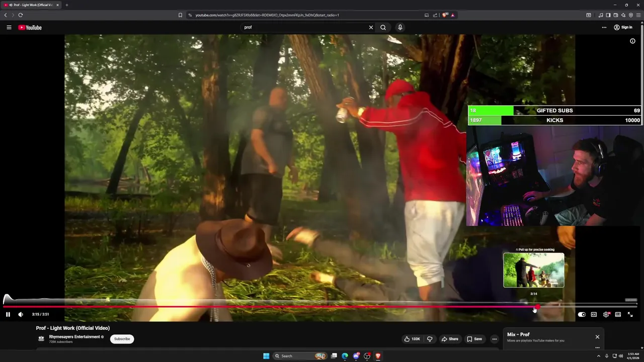Open player settings gear
The height and width of the screenshot is (362, 644).
(x=606, y=314)
